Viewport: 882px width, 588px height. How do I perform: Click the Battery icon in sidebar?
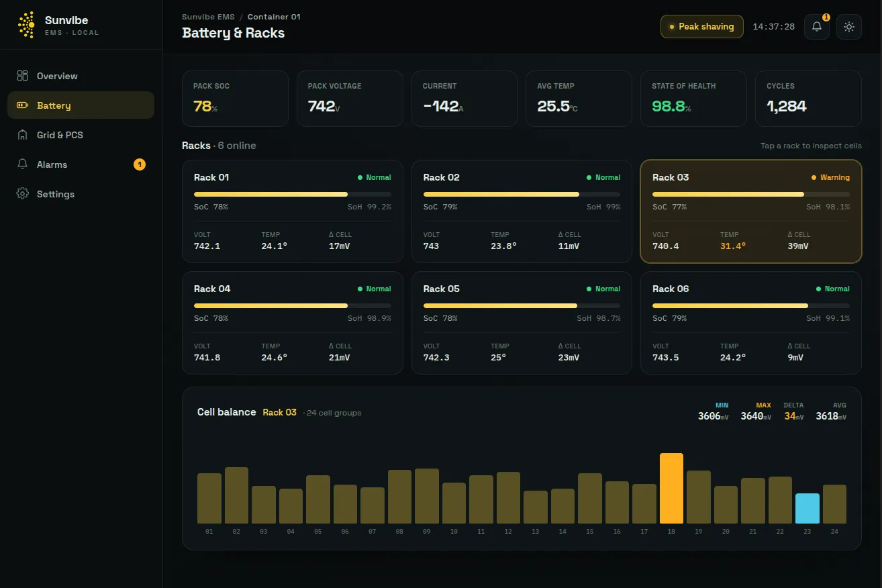coord(22,105)
